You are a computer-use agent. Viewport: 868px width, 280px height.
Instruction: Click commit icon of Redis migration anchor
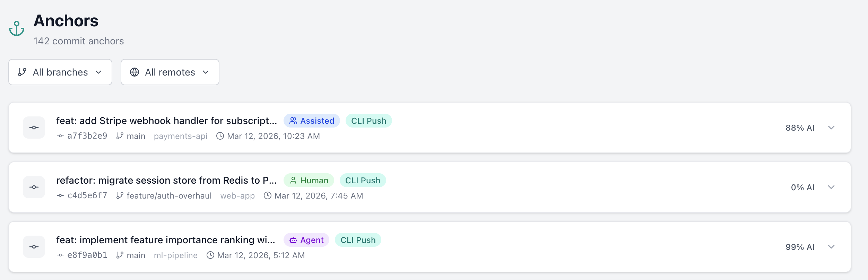[x=34, y=187]
